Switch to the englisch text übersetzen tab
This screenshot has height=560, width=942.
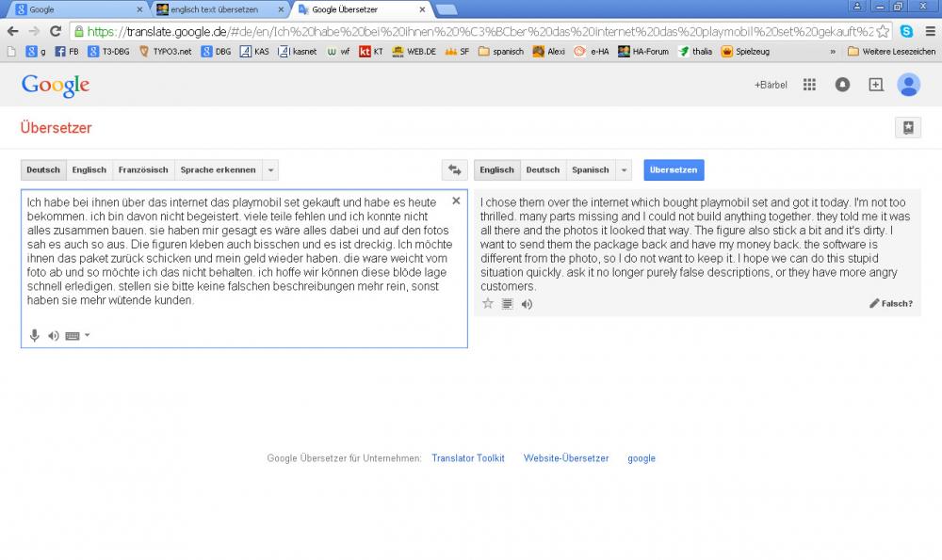click(x=217, y=9)
